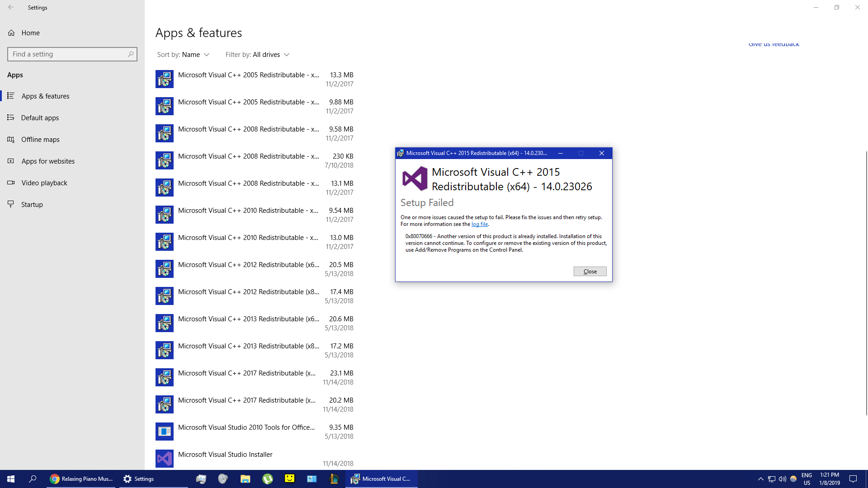Screen dimensions: 868x488
Task: Select the 9.88 MB Visual C++ 2005 Redistributable icon
Action: [165, 106]
